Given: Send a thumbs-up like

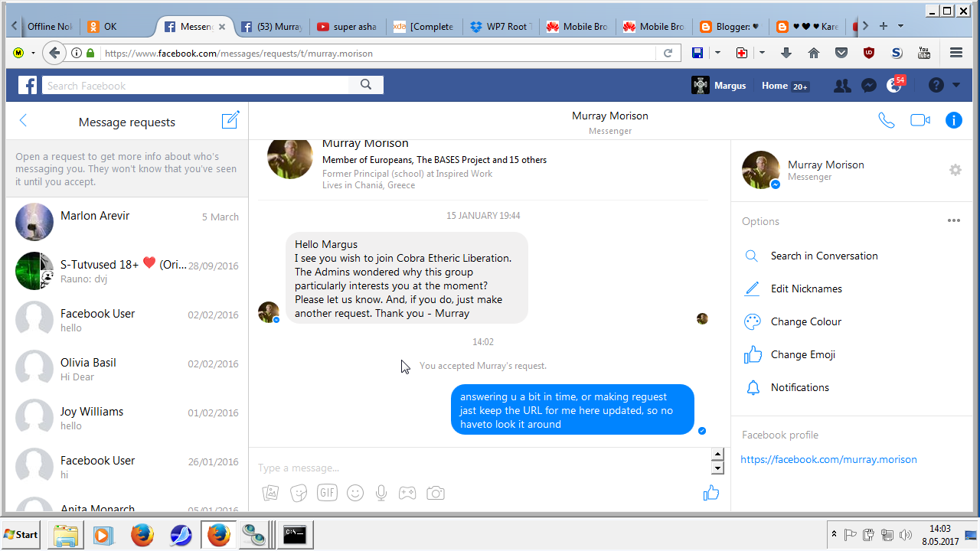Looking at the screenshot, I should (x=711, y=493).
